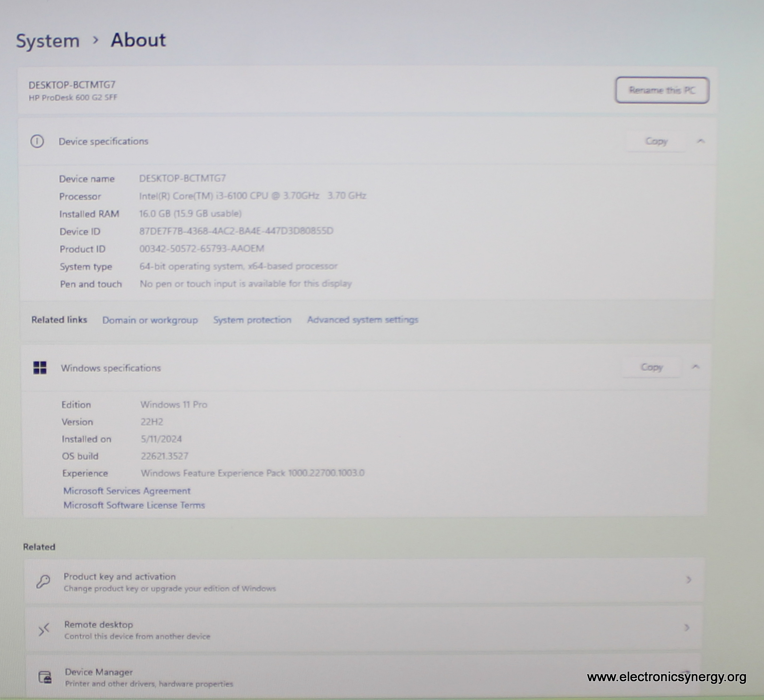
Task: Click the Pen and touch label
Action: pyautogui.click(x=91, y=284)
